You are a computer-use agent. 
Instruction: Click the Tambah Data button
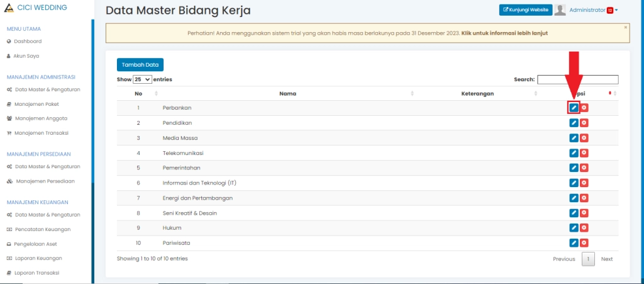[140, 65]
